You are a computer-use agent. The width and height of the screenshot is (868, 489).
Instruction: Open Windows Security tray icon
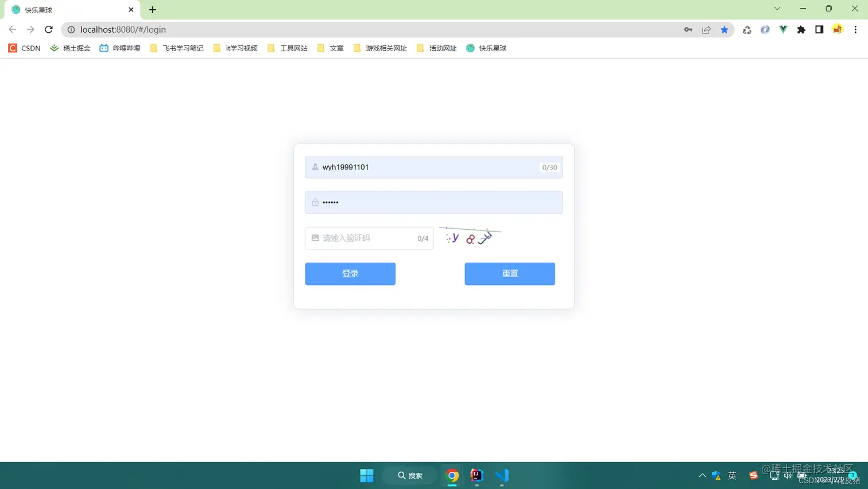tap(716, 475)
